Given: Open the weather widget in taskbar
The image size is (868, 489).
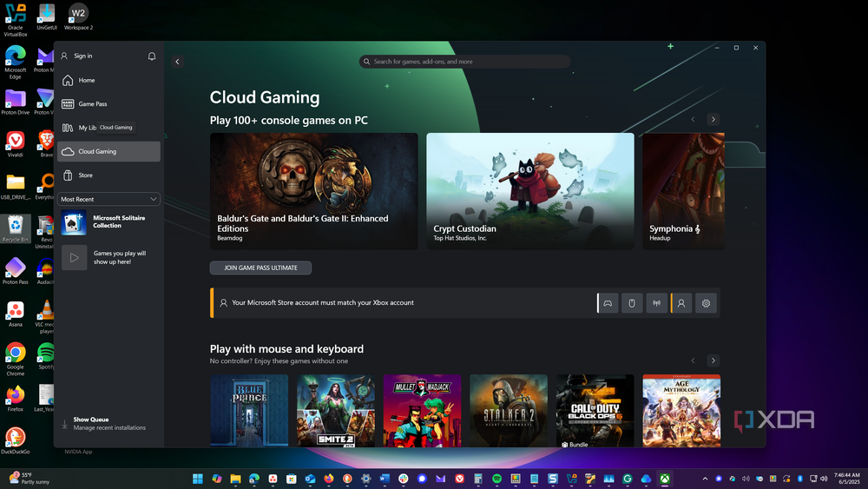Looking at the screenshot, I should point(29,478).
